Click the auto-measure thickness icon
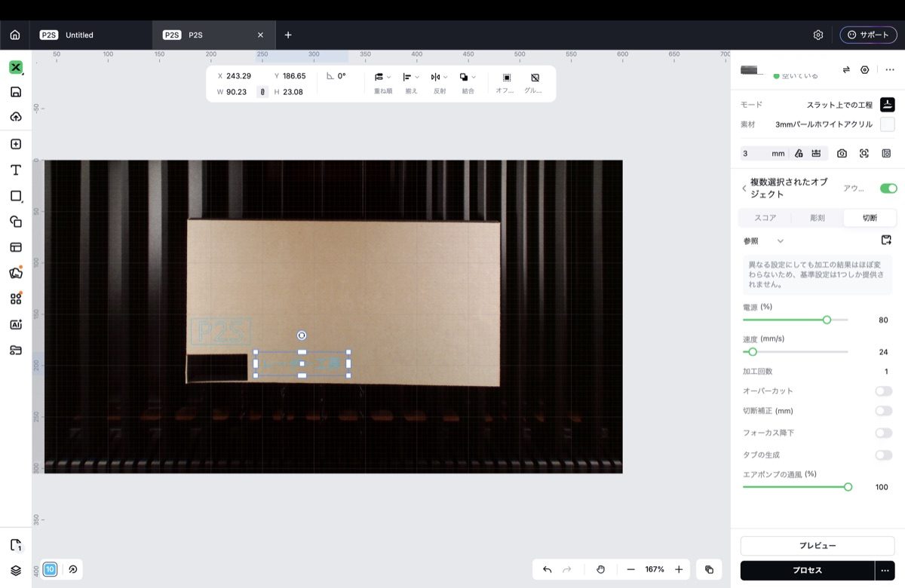Screen dimensions: 905x588 pos(799,153)
